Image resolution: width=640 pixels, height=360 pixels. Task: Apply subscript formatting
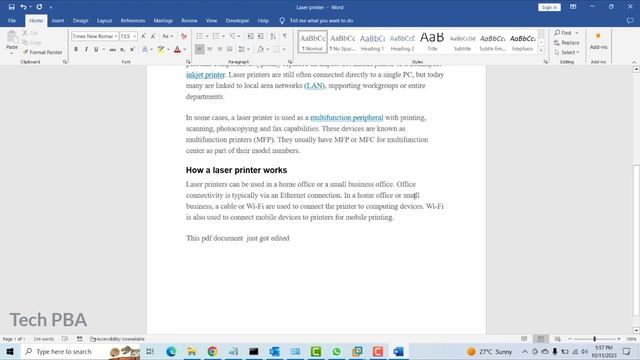coord(122,49)
